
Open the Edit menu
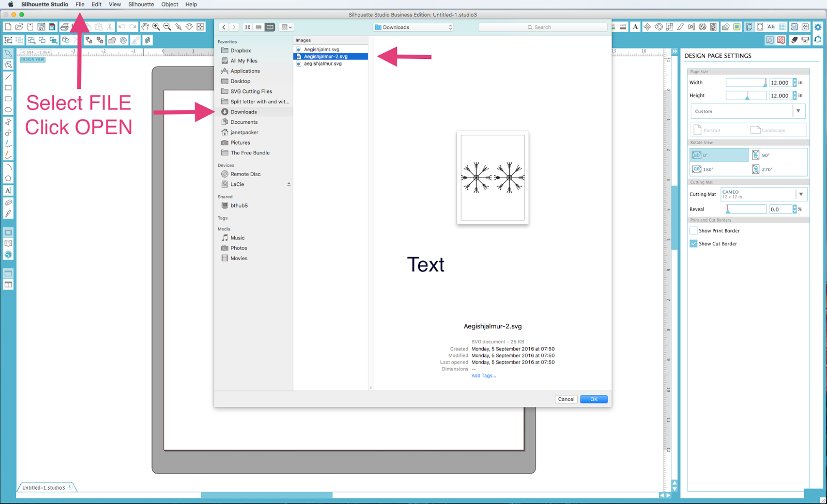click(97, 4)
